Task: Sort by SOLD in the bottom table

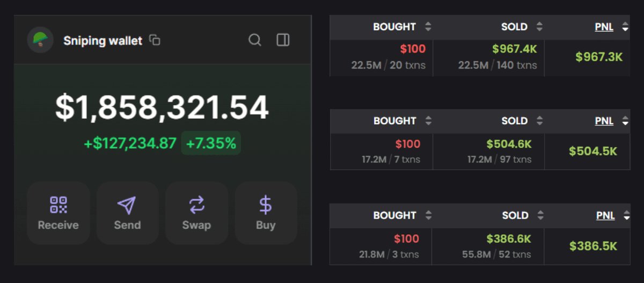Action: pyautogui.click(x=540, y=215)
